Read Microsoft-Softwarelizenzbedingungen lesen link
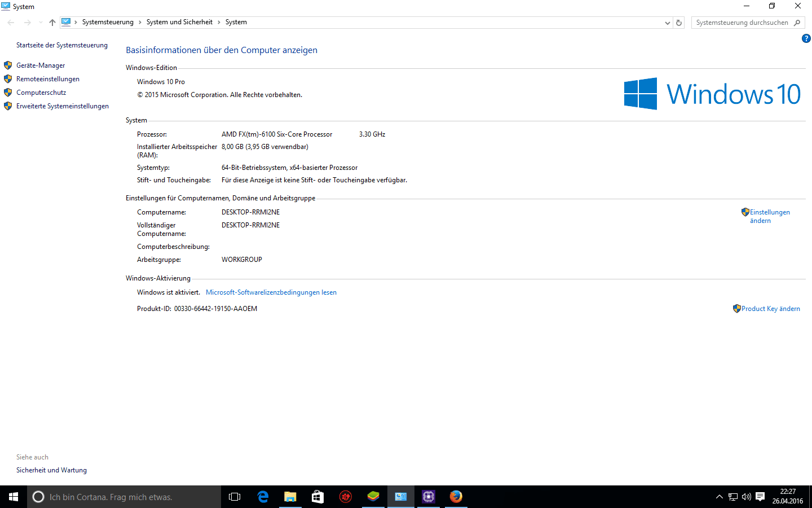The height and width of the screenshot is (508, 812). pos(271,292)
